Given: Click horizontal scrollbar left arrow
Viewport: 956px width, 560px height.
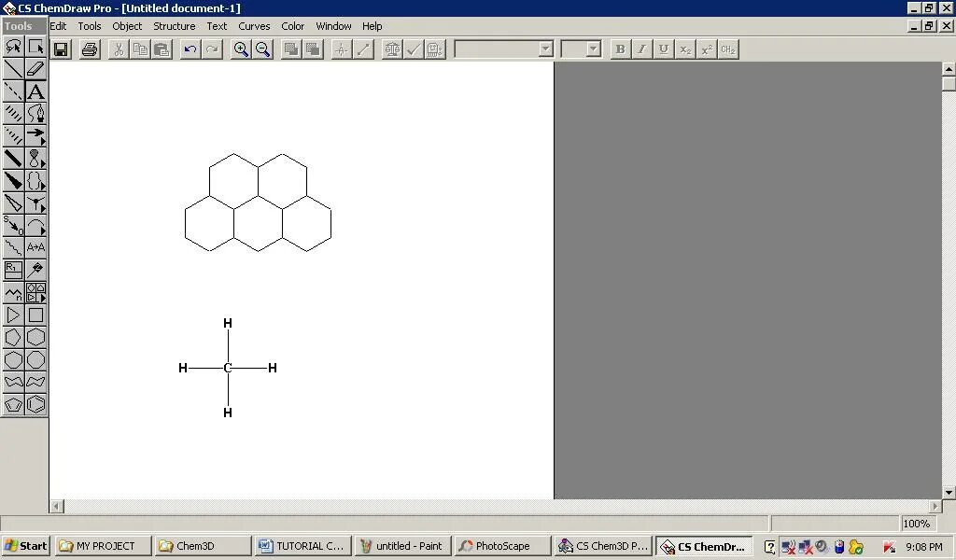Looking at the screenshot, I should click(x=57, y=506).
